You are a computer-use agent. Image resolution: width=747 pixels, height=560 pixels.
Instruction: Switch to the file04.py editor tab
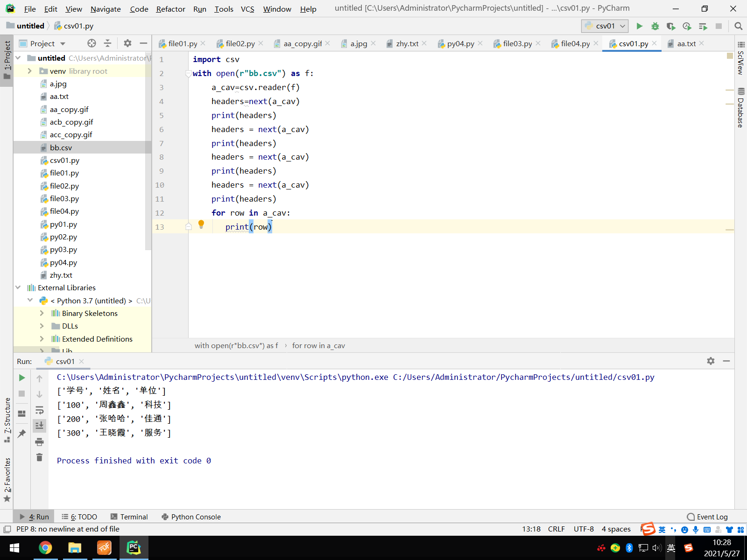pyautogui.click(x=575, y=43)
